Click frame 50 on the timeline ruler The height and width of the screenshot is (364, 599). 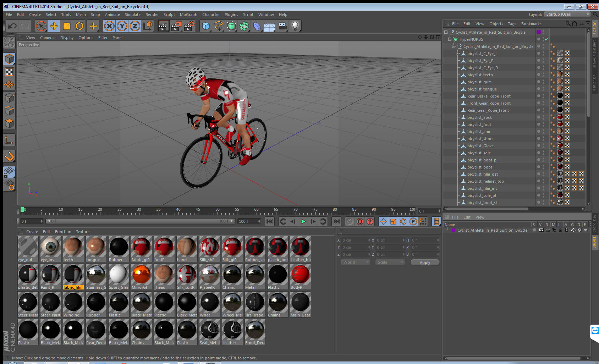click(217, 210)
